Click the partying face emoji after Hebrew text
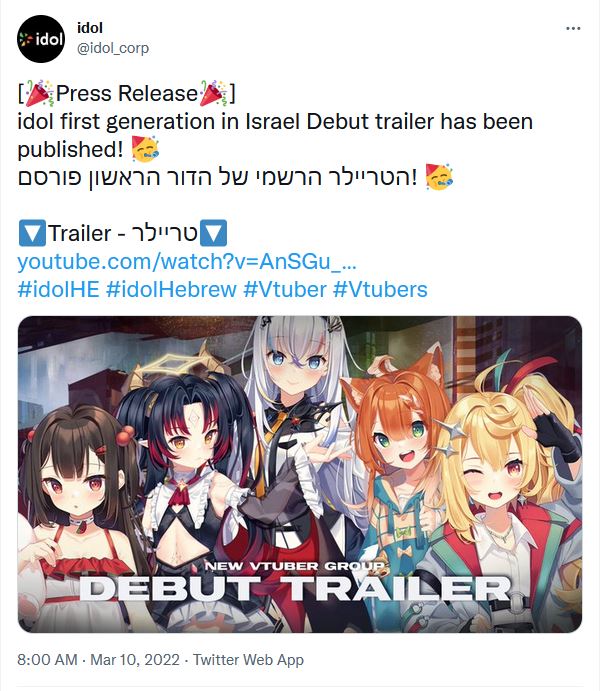The image size is (601, 691). click(x=439, y=177)
